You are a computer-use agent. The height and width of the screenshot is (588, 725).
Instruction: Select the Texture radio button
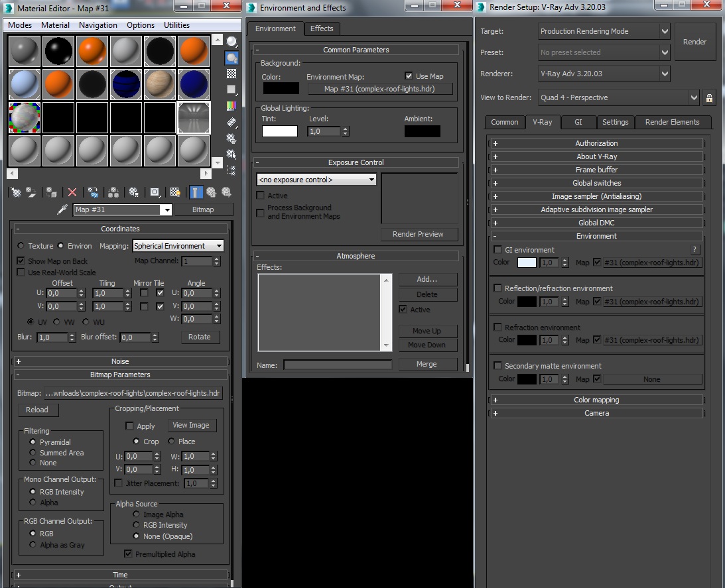click(21, 246)
